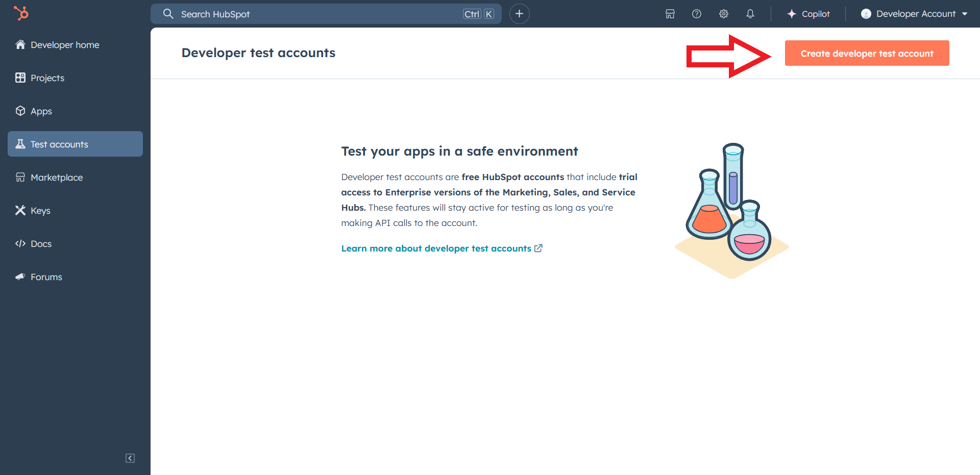Click the Ctrl K shortcut hint

pyautogui.click(x=479, y=14)
